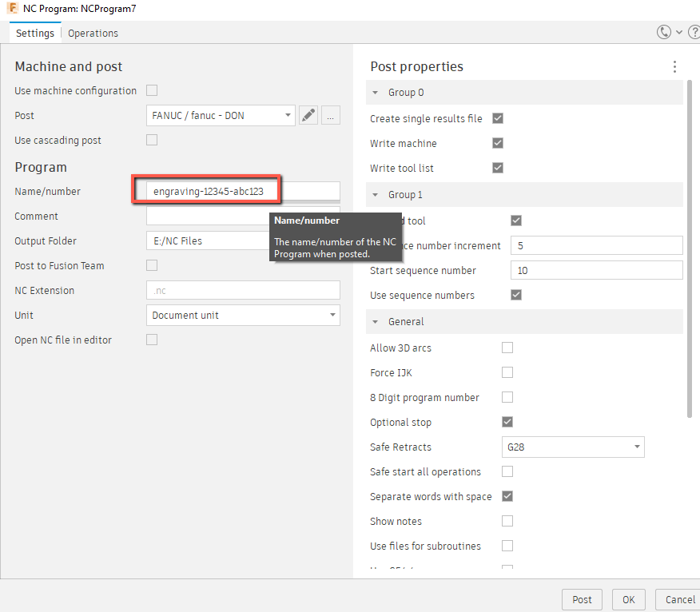Edit the FANUC post with pencil icon

point(308,115)
